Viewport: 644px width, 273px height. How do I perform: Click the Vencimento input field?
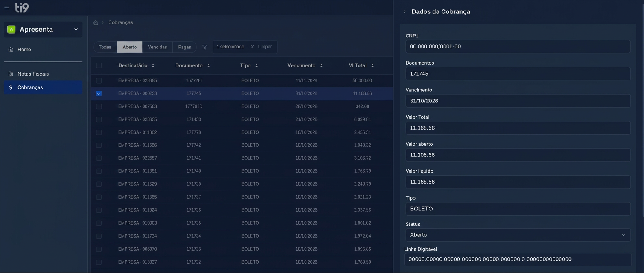click(x=518, y=101)
